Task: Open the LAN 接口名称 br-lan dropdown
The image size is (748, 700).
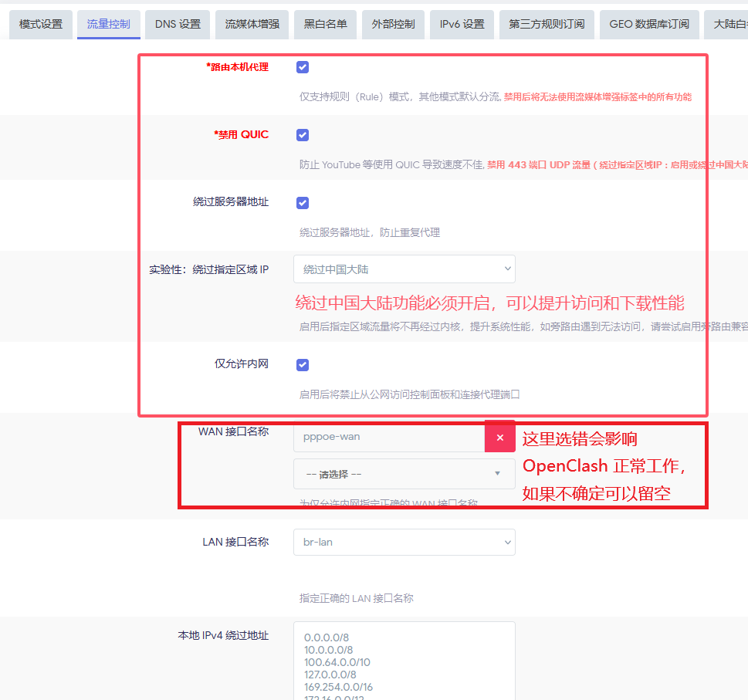Action: (x=404, y=542)
